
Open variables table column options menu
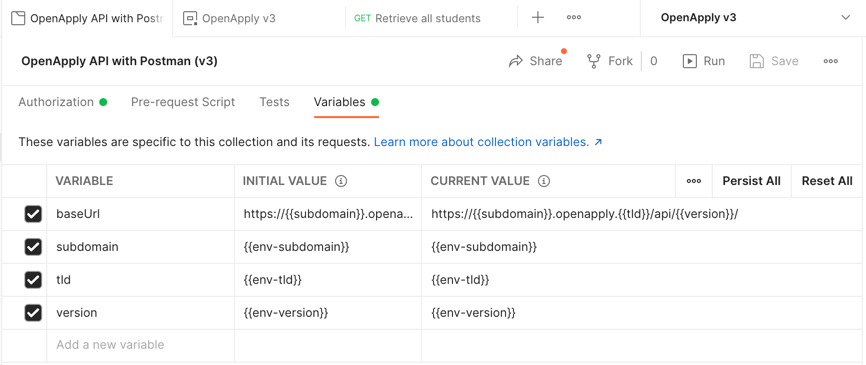coord(694,181)
